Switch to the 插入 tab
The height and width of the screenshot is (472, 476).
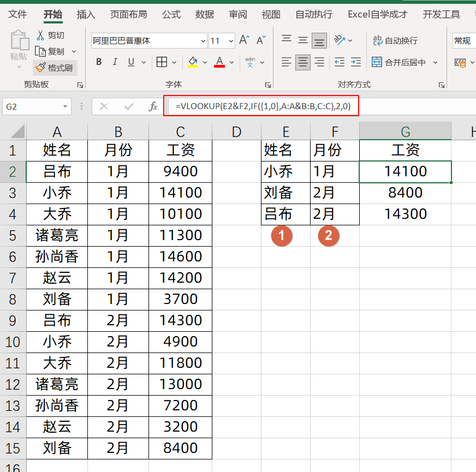pos(86,14)
